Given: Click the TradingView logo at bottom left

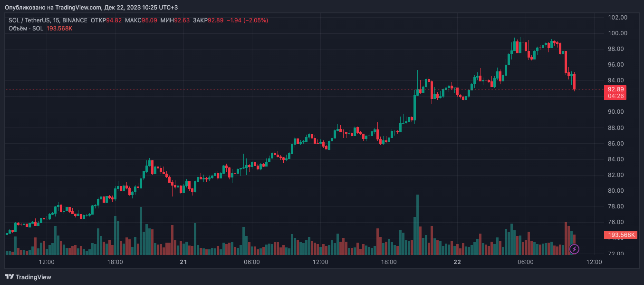Looking at the screenshot, I should (28, 277).
